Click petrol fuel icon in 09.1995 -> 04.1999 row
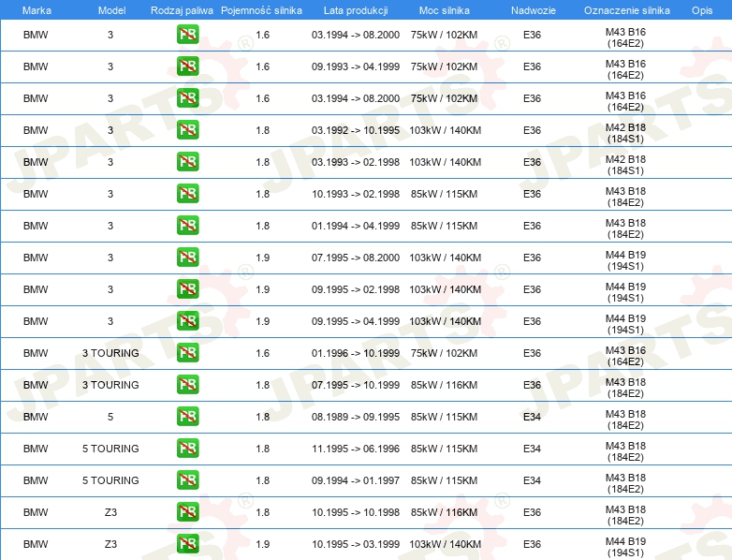The image size is (732, 560). [187, 320]
